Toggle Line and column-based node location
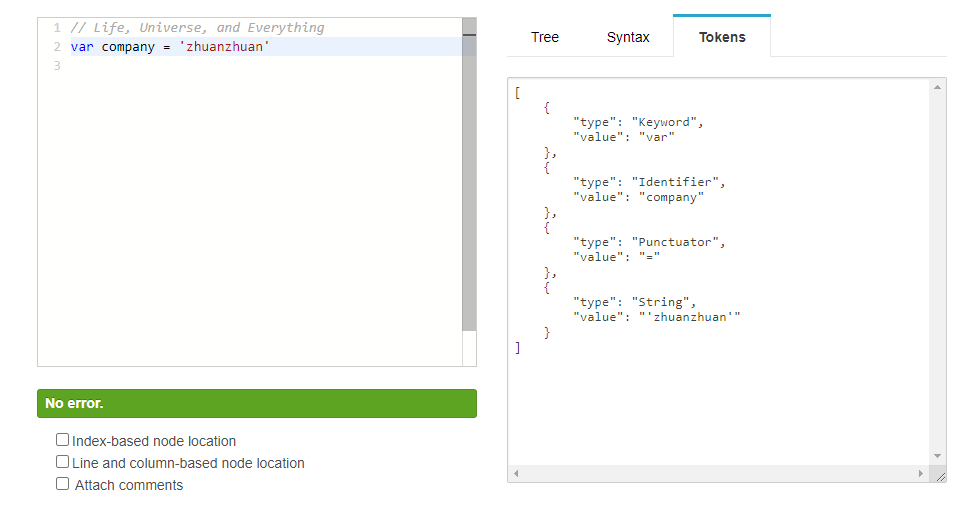 coord(63,462)
